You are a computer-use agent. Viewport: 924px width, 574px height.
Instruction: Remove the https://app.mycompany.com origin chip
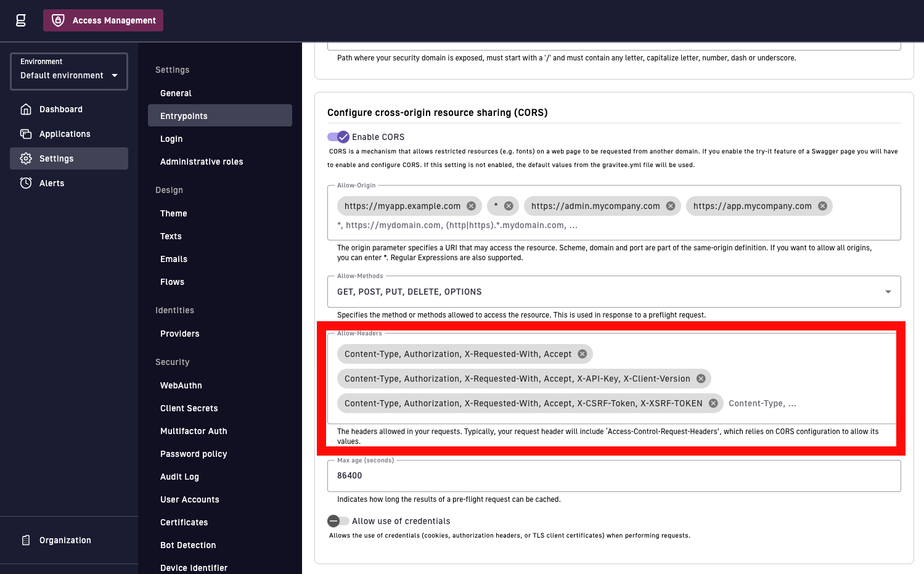tap(822, 206)
